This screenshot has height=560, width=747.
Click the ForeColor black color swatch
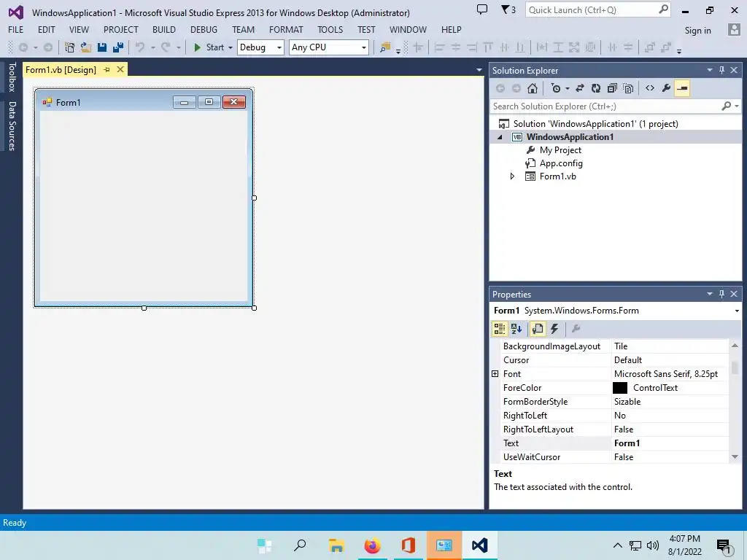pos(620,388)
